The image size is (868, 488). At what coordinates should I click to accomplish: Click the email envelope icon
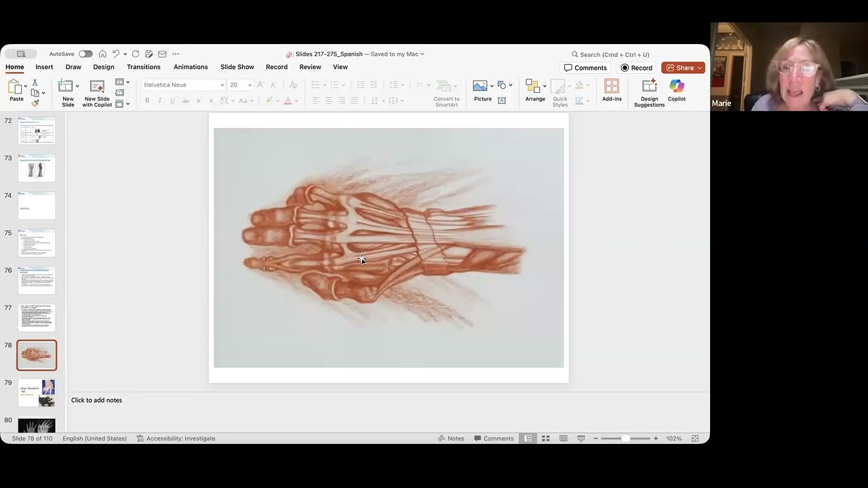tap(162, 54)
